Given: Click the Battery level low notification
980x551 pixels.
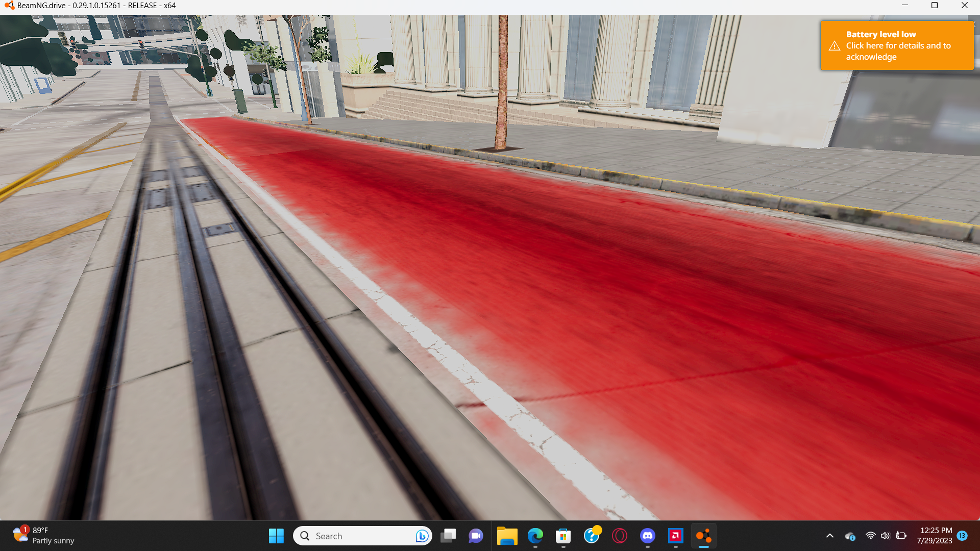Looking at the screenshot, I should [x=896, y=45].
